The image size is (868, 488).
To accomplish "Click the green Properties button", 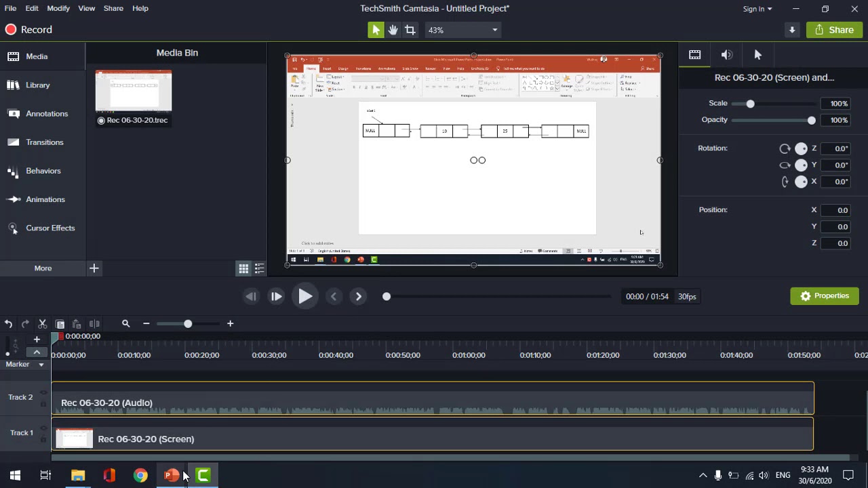I will pos(825,296).
